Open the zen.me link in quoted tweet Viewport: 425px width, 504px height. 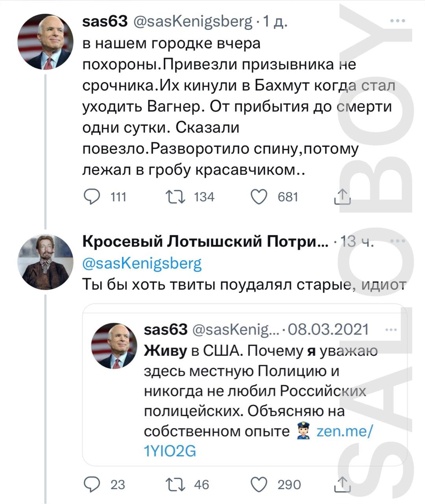point(344,432)
